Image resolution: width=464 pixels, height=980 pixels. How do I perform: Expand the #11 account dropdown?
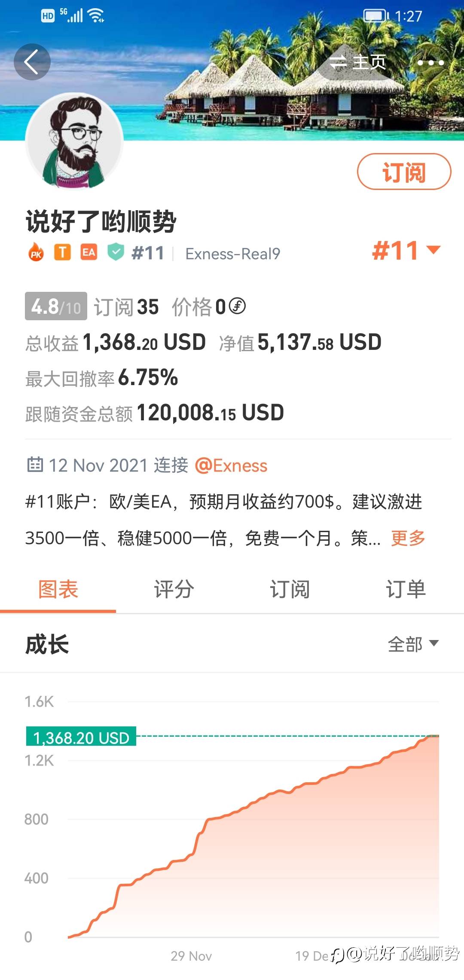coord(406,251)
